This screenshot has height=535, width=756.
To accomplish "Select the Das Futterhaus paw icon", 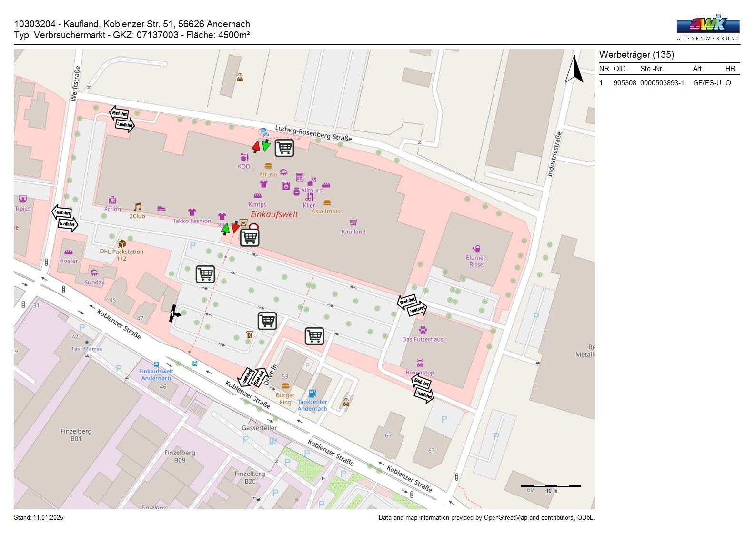I will [x=423, y=330].
